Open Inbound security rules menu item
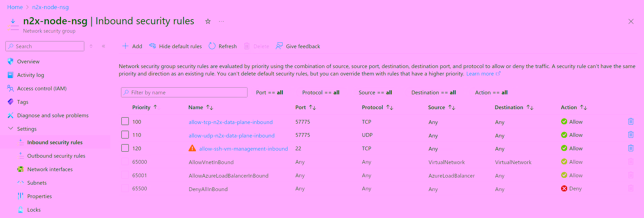The height and width of the screenshot is (218, 644). coord(55,142)
